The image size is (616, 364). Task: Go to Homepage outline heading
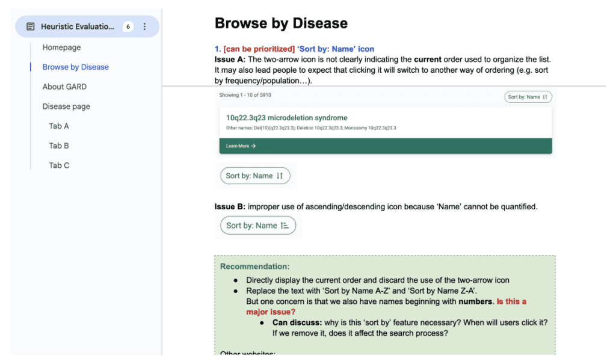pos(62,48)
